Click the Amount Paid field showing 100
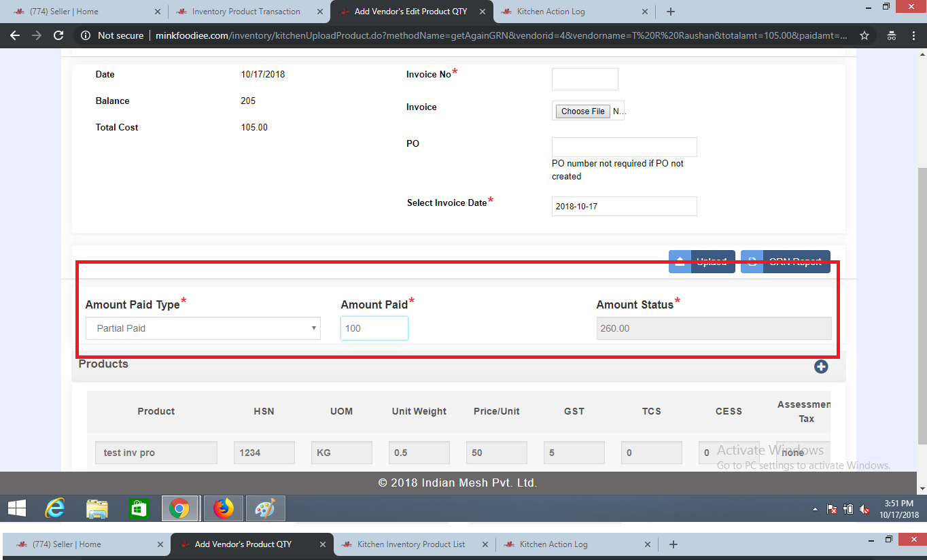 tap(374, 328)
